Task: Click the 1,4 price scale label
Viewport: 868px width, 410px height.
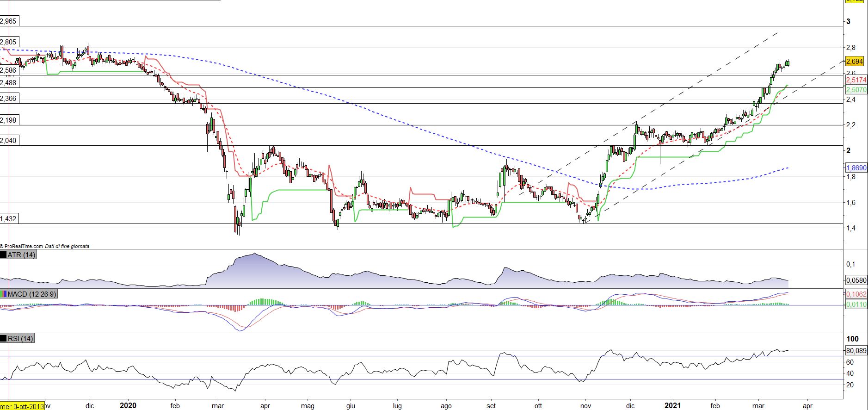Action: pos(850,228)
